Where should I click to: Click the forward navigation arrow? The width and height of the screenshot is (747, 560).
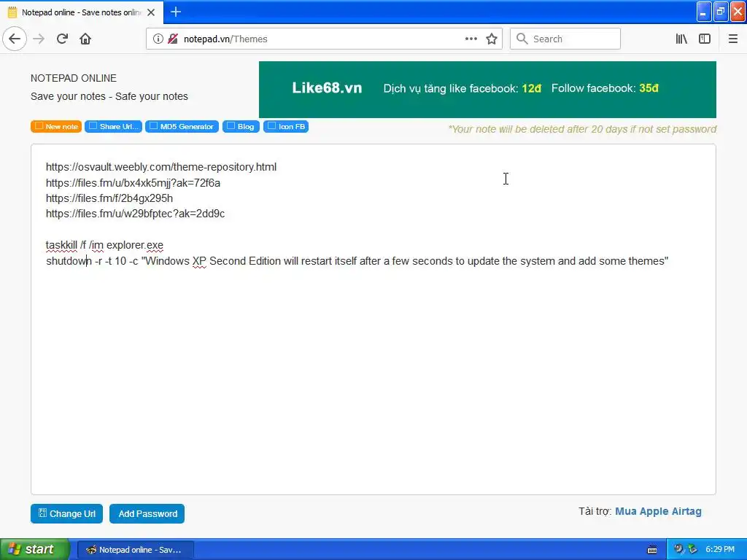(39, 39)
